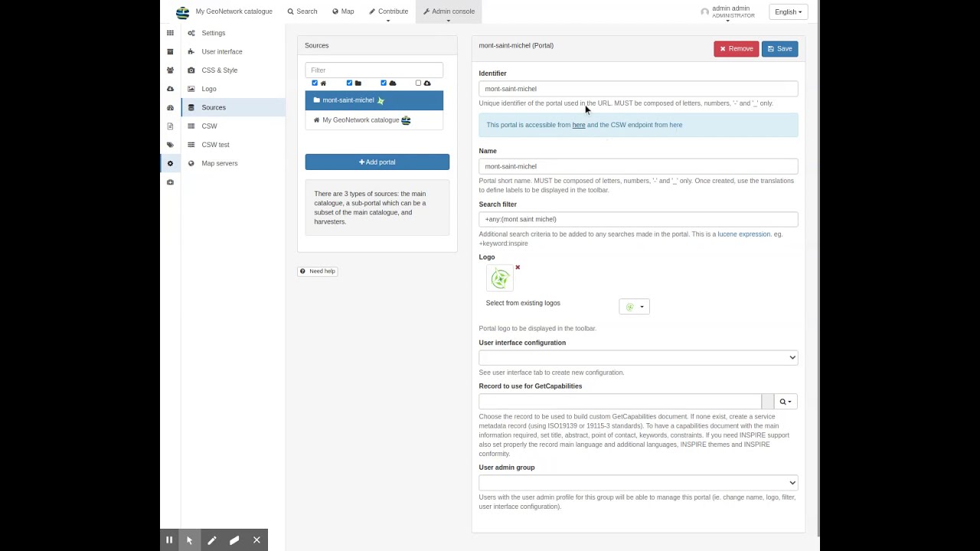
Task: Open the GetCapabilities record search dropdown
Action: pos(786,402)
